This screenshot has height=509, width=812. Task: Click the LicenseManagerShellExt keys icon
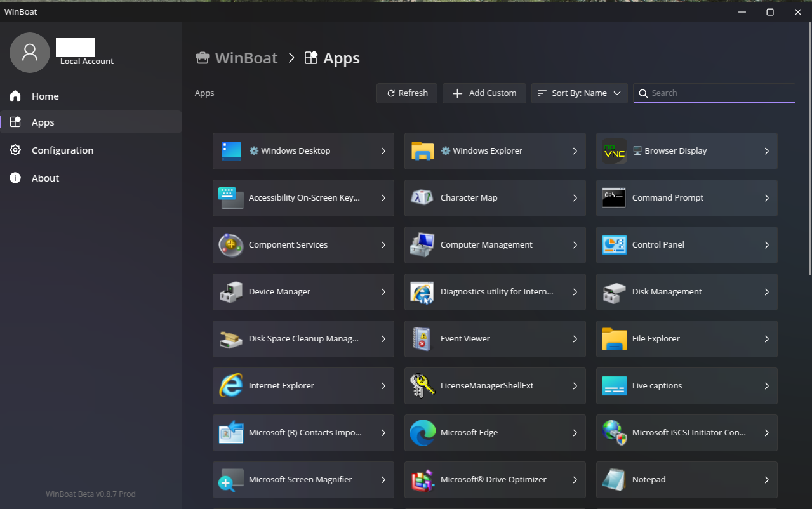tap(423, 386)
